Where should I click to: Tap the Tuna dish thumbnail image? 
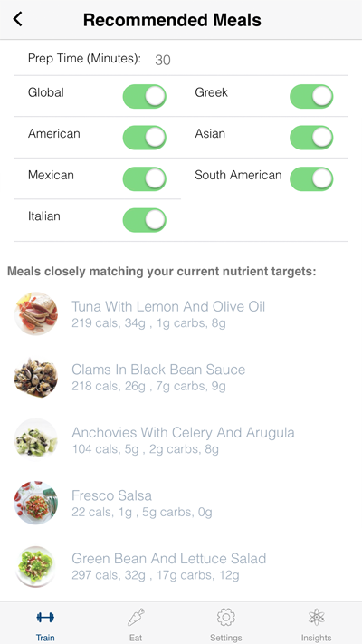pos(36,313)
